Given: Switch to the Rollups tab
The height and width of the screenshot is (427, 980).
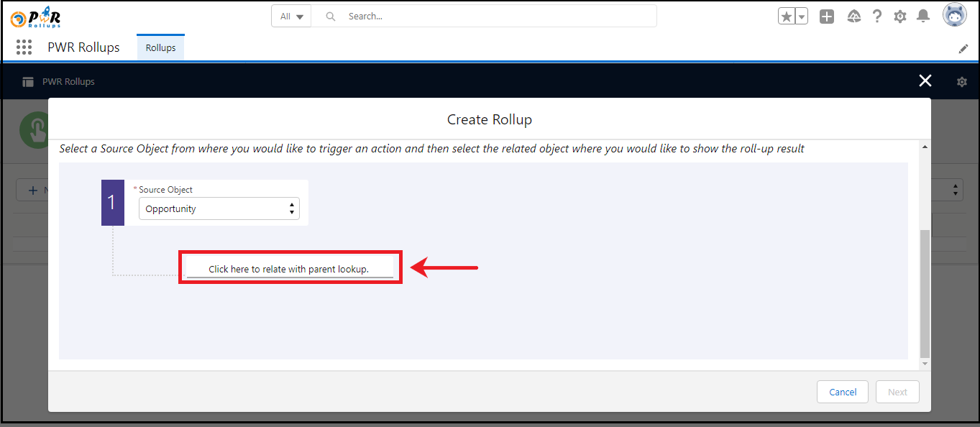Looking at the screenshot, I should [x=160, y=47].
